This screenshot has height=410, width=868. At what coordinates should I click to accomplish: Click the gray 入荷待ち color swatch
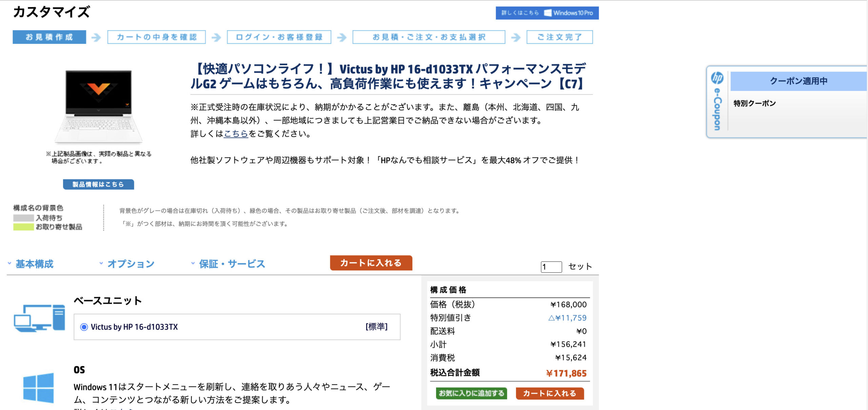click(23, 218)
